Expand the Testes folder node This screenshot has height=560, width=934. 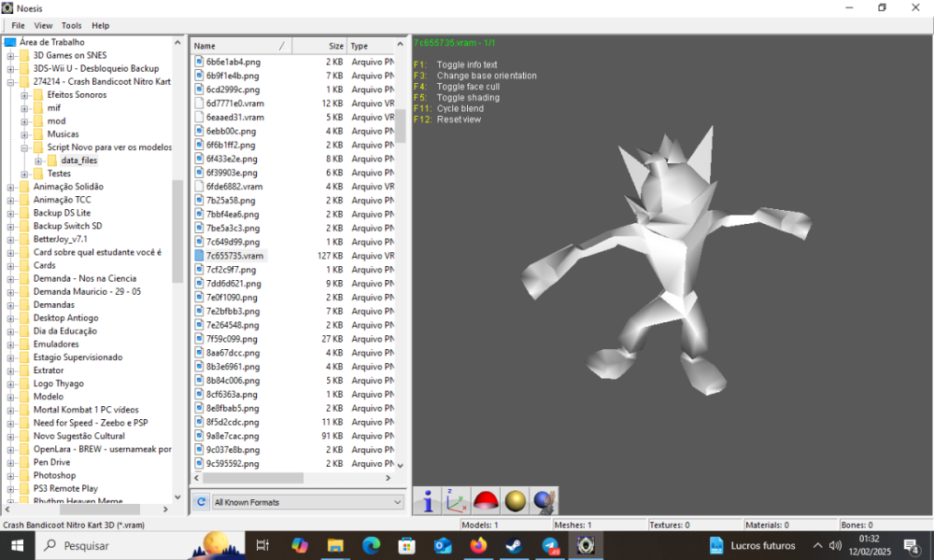click(x=25, y=174)
